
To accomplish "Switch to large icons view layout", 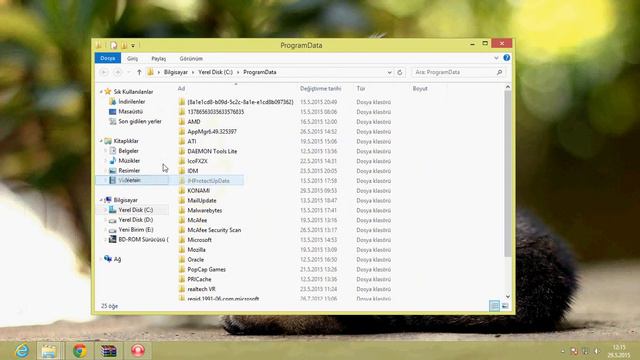I will [505, 306].
